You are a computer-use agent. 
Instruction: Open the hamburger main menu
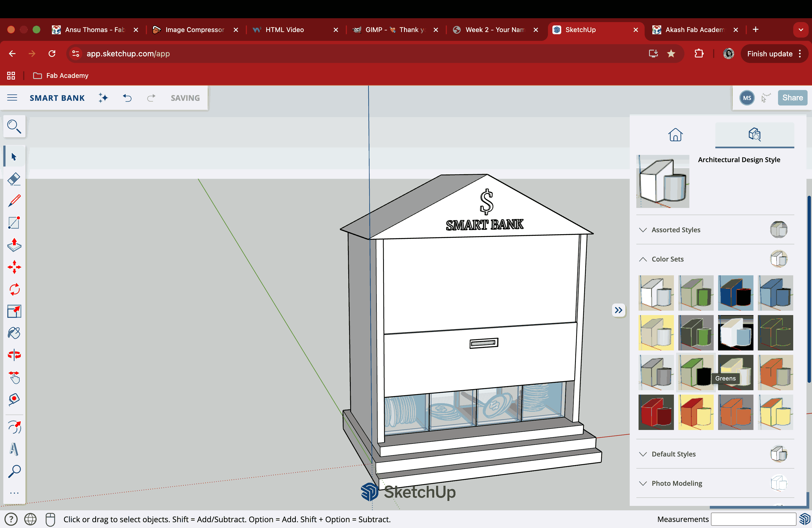click(12, 98)
